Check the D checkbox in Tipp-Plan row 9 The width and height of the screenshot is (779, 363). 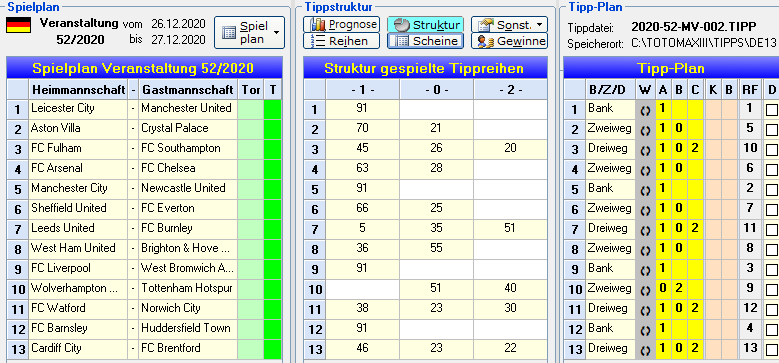tap(772, 270)
